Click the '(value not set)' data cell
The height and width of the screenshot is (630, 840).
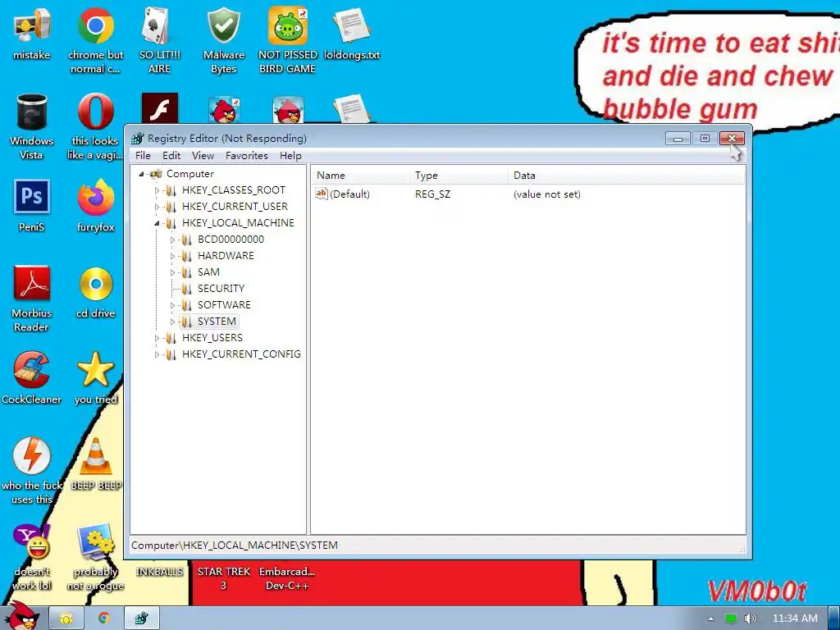[547, 194]
